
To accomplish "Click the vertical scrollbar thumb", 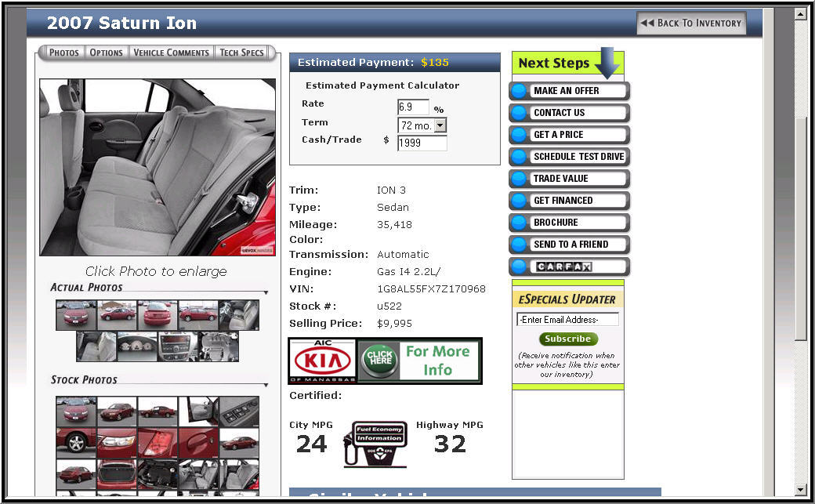I will click(x=801, y=229).
